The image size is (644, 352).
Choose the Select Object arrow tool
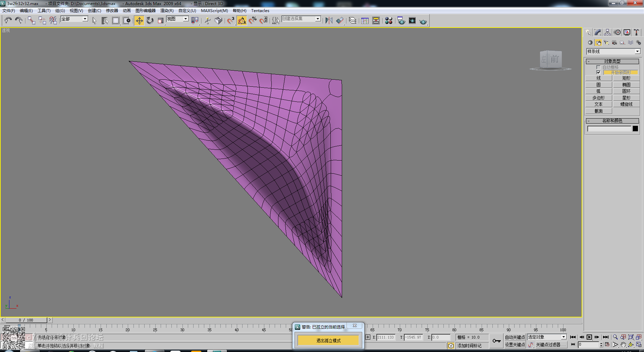point(94,20)
